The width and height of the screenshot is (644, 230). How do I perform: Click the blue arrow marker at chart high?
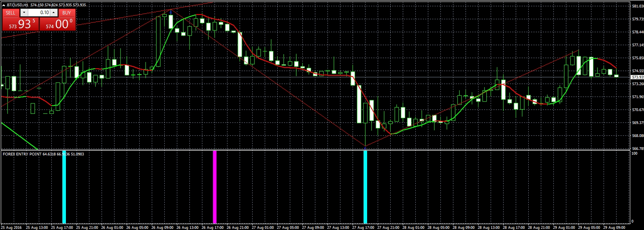click(x=171, y=13)
